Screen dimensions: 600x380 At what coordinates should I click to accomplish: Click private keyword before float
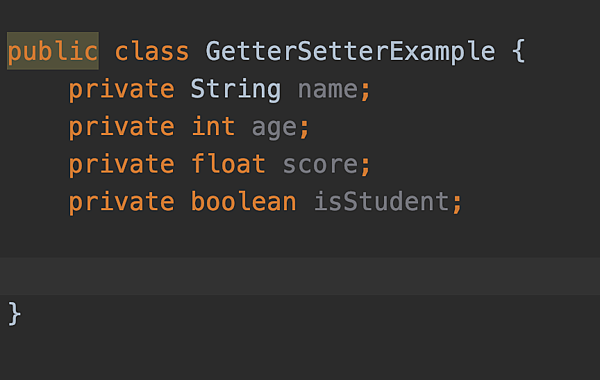121,165
